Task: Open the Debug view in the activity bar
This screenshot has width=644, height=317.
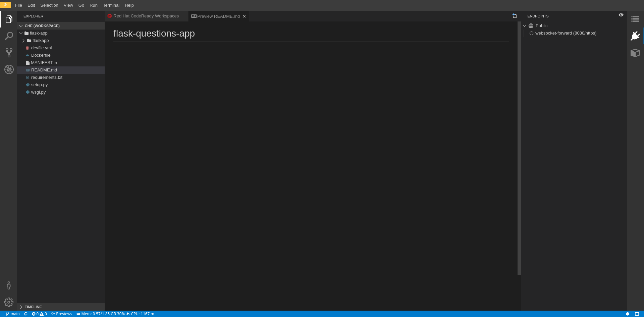Action: pyautogui.click(x=9, y=69)
